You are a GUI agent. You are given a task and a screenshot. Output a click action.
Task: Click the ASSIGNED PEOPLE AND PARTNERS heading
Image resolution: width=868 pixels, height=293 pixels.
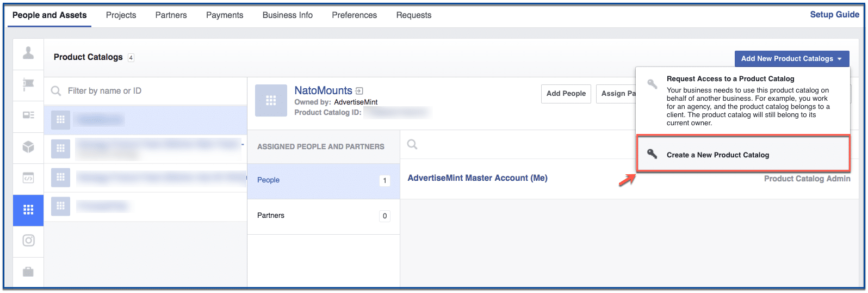tap(321, 146)
